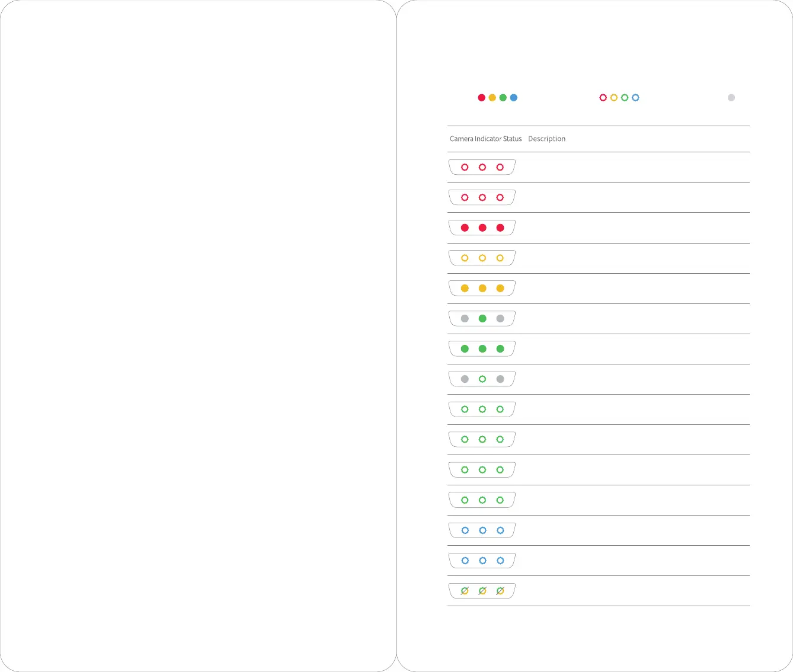Viewport: 793px width, 672px height.
Task: Click the solid red dot in the top legend
Action: [481, 98]
